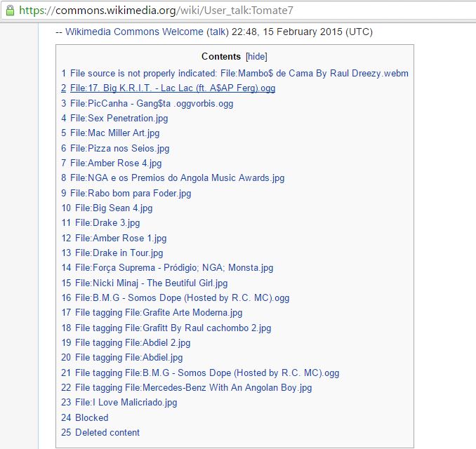Go to section 3 PicCanha Gang$ta.ogg
This screenshot has height=449, width=476.
click(x=147, y=103)
